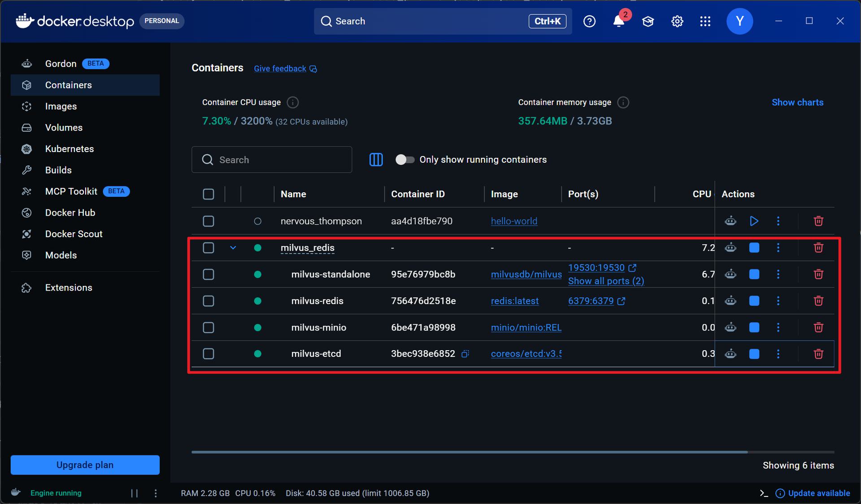Click Show all ports (2) link
Viewport: 861px width, 504px height.
tap(606, 281)
